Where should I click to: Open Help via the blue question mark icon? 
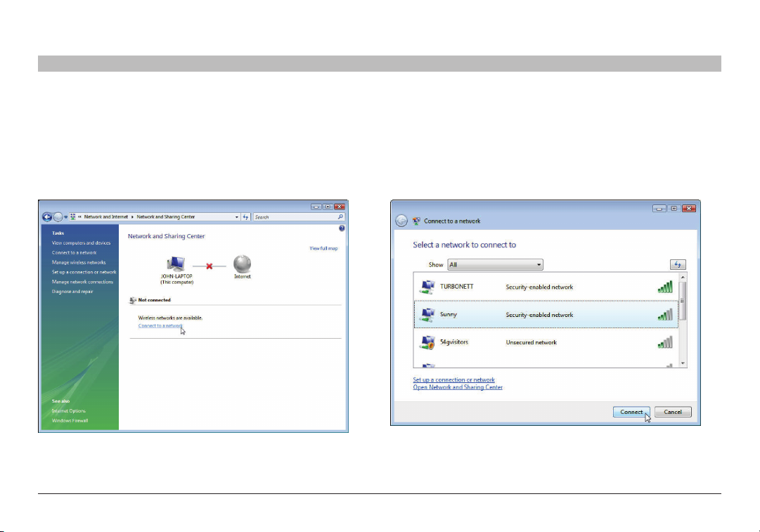(x=342, y=228)
